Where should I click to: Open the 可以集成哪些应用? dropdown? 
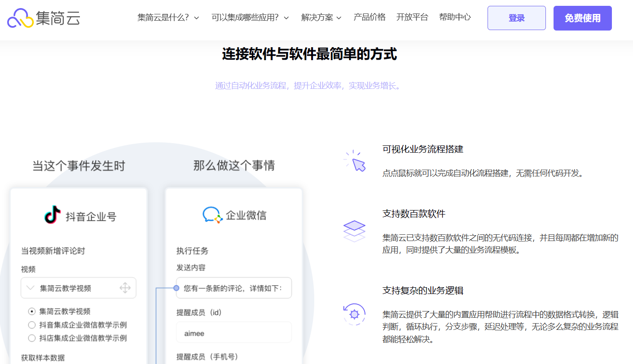(x=250, y=18)
